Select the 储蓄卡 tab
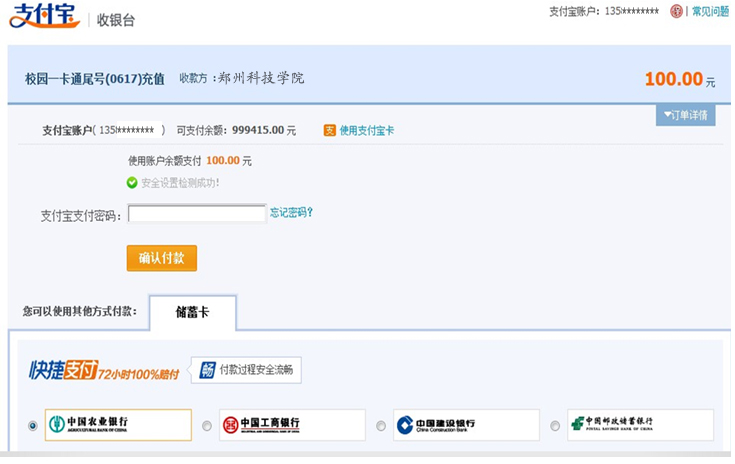 point(193,312)
